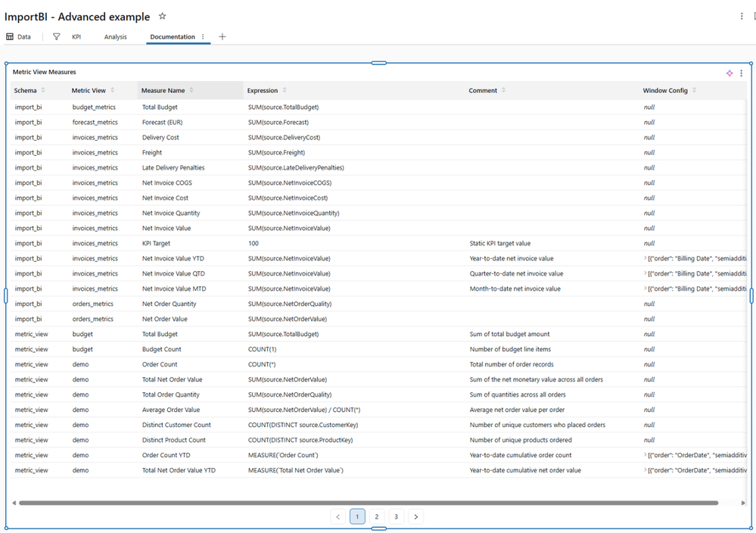This screenshot has width=756, height=533.
Task: Click the ImportBI - Advanced example title
Action: (77, 17)
